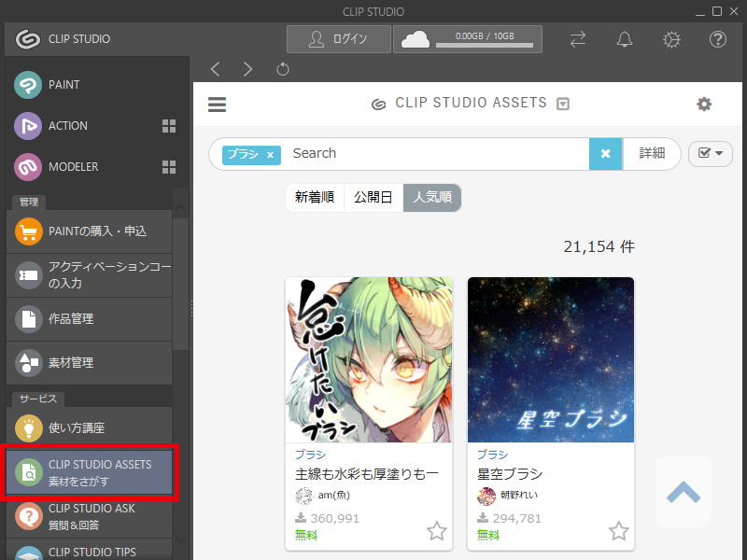
Task: Sort results by 公開日
Action: (x=373, y=198)
